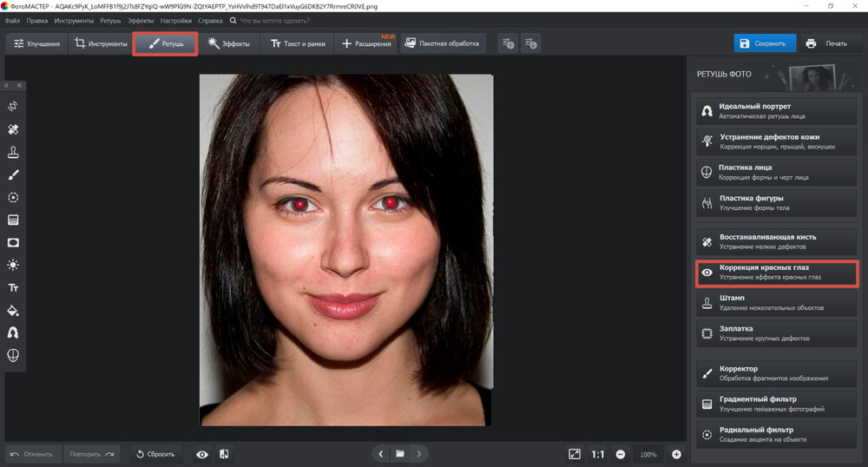Toggle before/after split comparison view

pyautogui.click(x=224, y=454)
